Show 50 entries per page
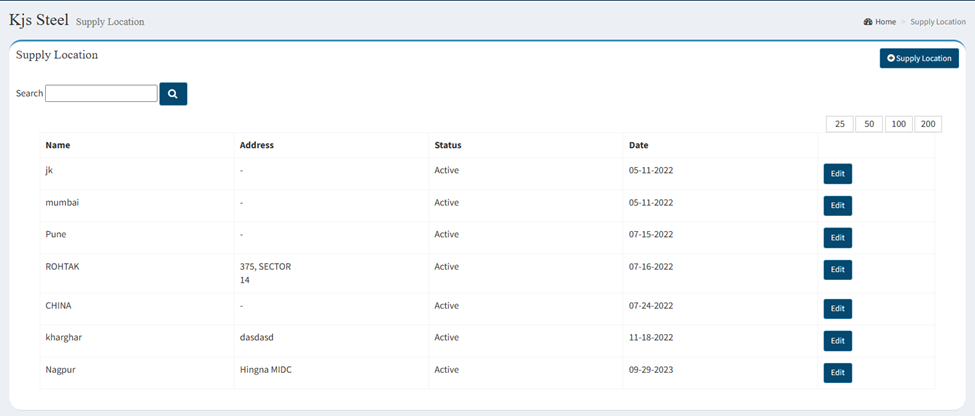This screenshot has height=416, width=975. (x=869, y=124)
